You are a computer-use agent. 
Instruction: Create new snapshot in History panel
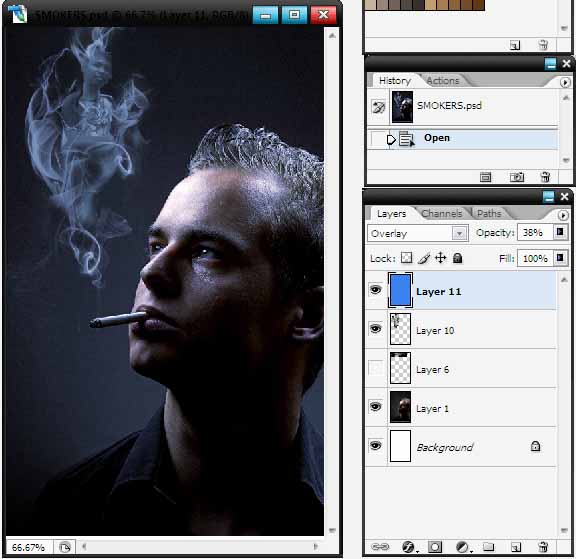(516, 177)
